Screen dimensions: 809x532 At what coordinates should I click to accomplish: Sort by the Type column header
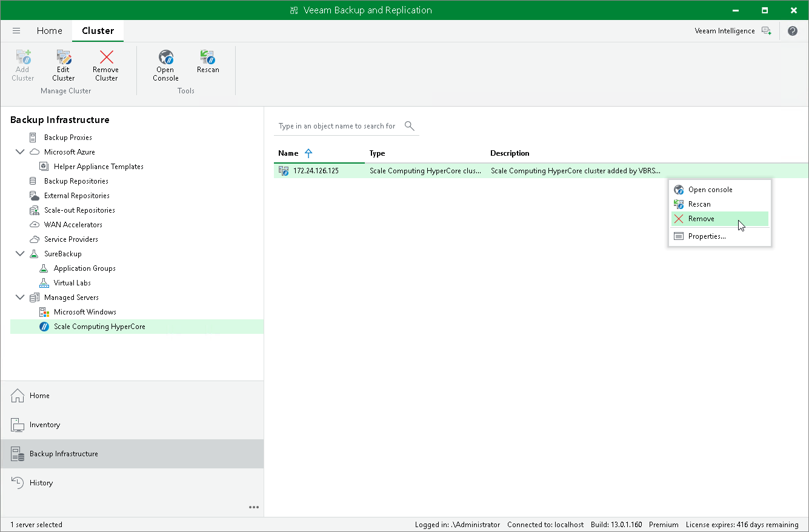click(x=425, y=153)
